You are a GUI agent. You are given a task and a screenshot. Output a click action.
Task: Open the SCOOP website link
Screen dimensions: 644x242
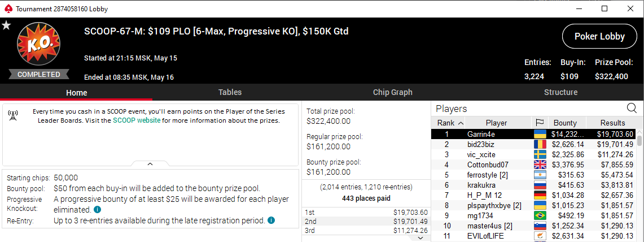pos(137,120)
